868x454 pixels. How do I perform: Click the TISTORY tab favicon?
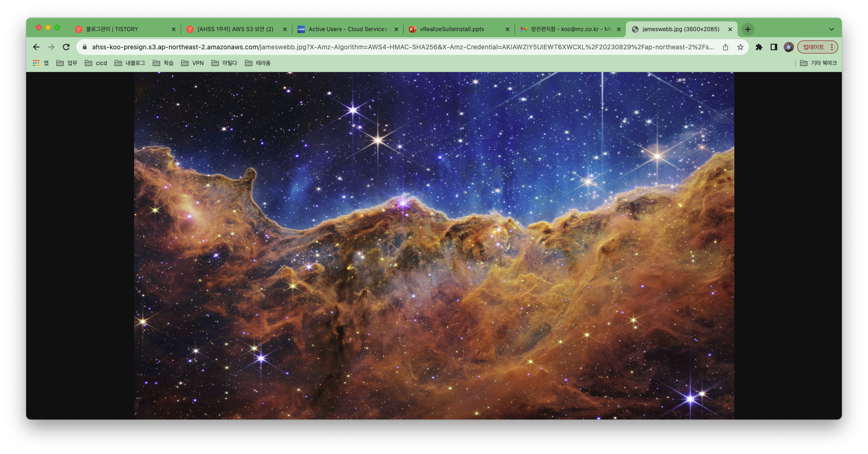(x=79, y=29)
